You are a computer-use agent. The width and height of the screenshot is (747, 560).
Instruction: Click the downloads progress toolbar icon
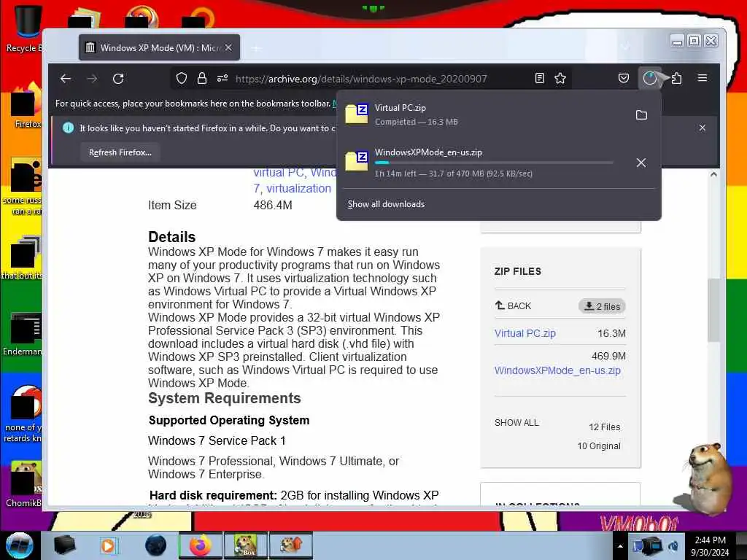click(650, 79)
